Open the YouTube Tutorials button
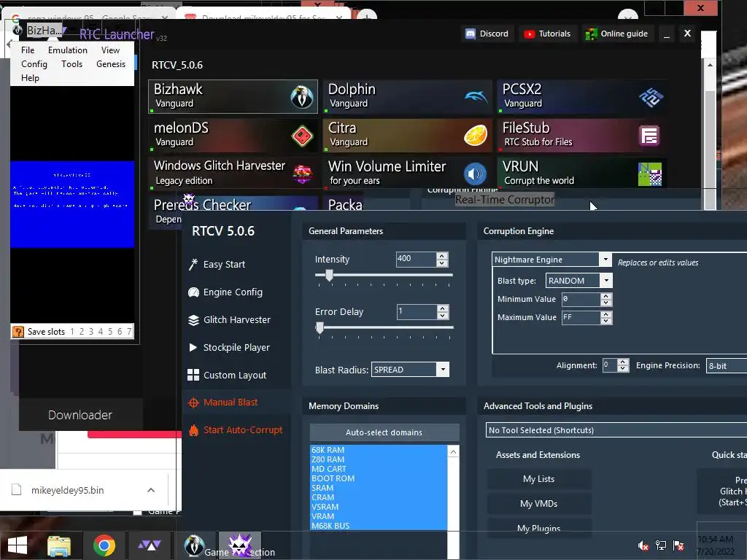 pyautogui.click(x=547, y=34)
